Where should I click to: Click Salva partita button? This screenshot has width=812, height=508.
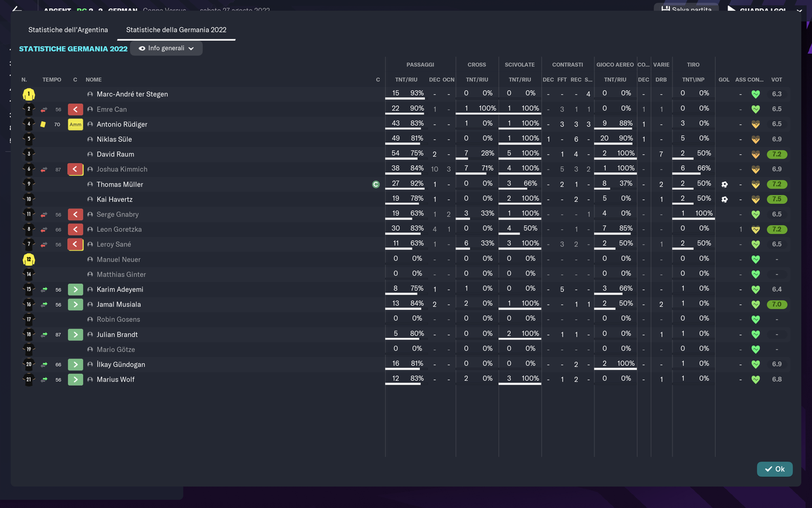pyautogui.click(x=687, y=9)
